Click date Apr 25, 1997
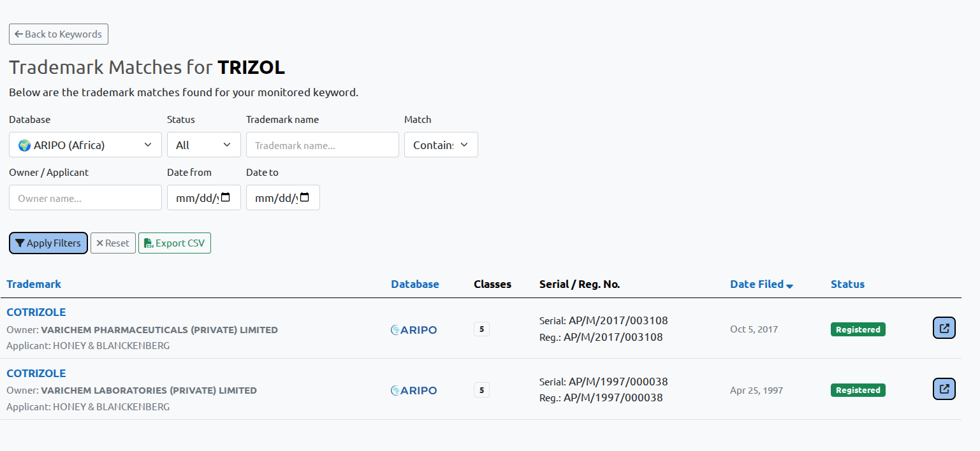 [x=756, y=390]
